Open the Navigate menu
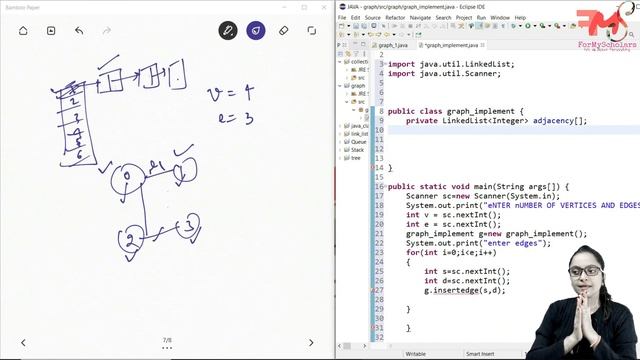Screen dimensions: 640x360 pos(420,18)
